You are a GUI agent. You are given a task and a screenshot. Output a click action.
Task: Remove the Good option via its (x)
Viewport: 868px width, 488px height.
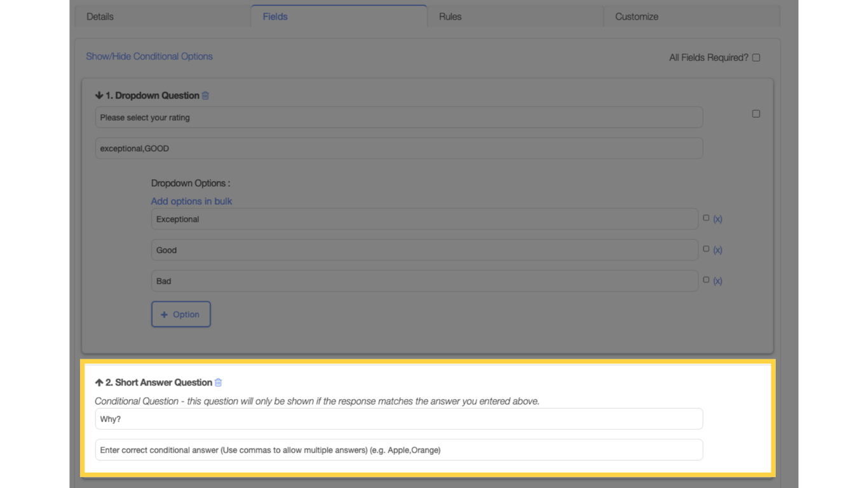(x=717, y=250)
